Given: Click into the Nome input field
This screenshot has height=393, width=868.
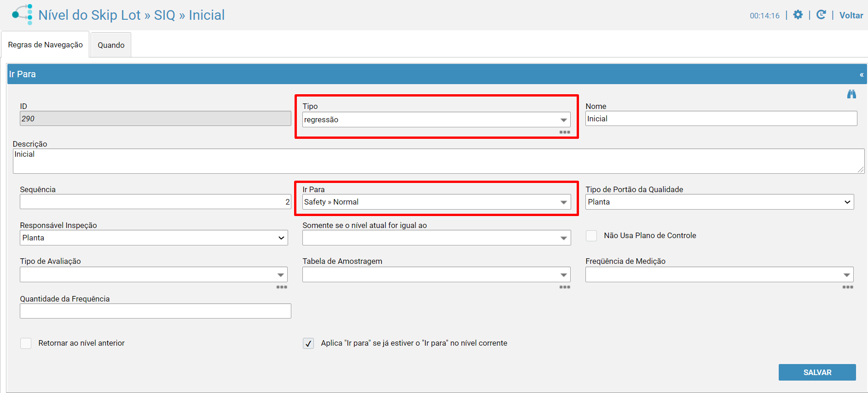Looking at the screenshot, I should [721, 119].
